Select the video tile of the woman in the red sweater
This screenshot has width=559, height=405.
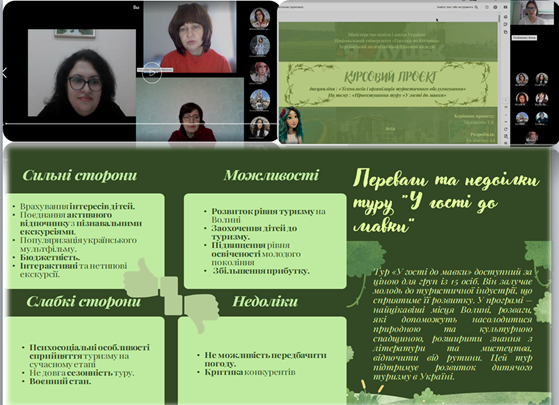[190, 37]
